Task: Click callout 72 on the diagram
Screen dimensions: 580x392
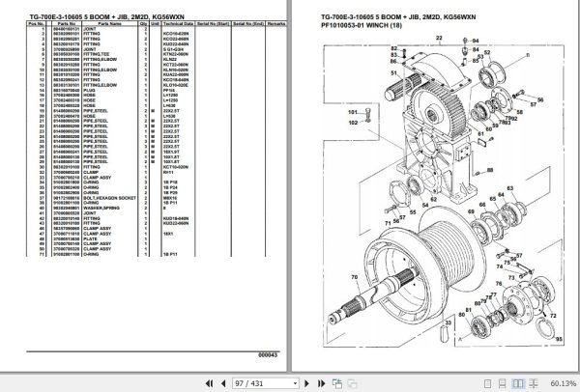Action: pos(553,316)
